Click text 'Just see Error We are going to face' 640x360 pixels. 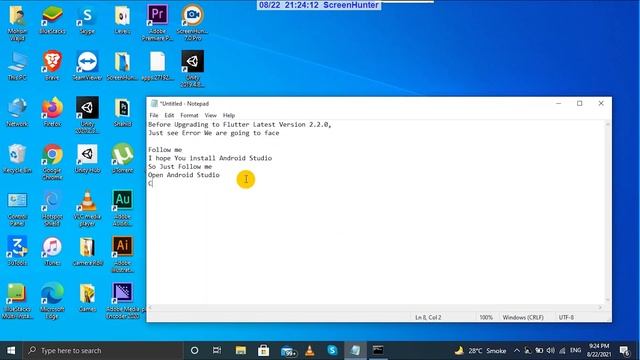213,133
